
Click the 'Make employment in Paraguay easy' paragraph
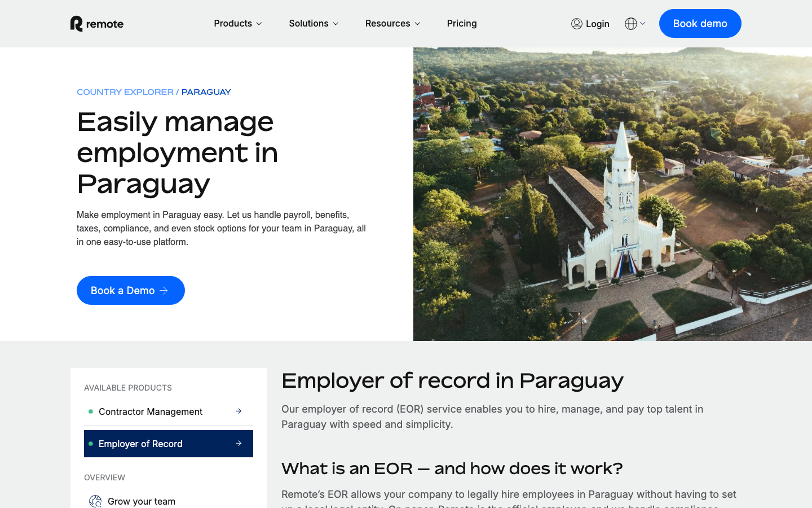click(222, 229)
